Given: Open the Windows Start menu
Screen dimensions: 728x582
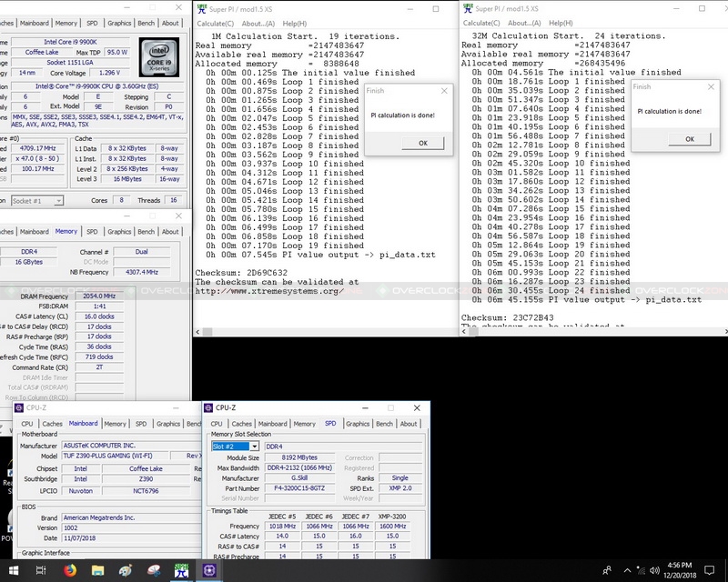Looking at the screenshot, I should pos(13,570).
